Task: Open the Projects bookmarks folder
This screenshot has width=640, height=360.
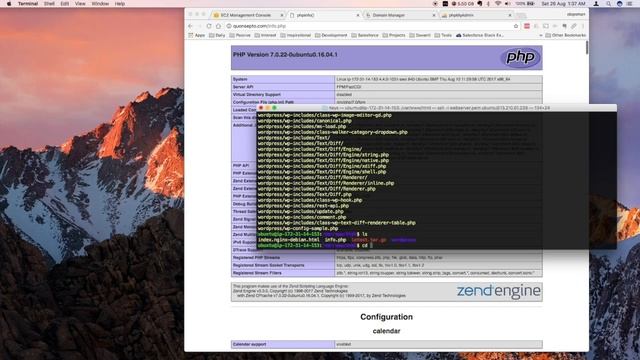Action: (x=394, y=36)
